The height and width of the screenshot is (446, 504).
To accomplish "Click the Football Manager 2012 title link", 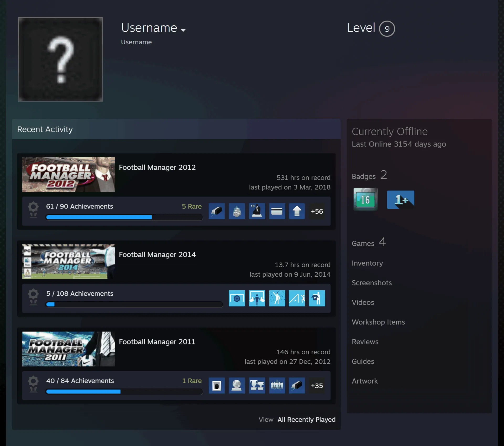I will pyautogui.click(x=157, y=167).
